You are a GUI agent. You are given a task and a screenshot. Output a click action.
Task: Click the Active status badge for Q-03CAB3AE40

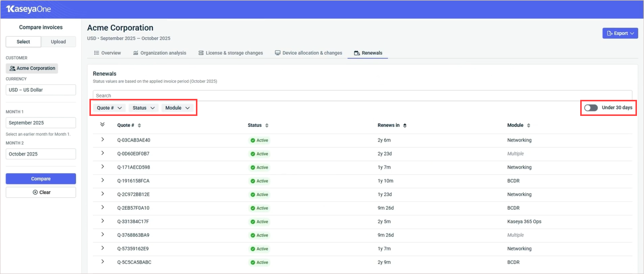260,141
